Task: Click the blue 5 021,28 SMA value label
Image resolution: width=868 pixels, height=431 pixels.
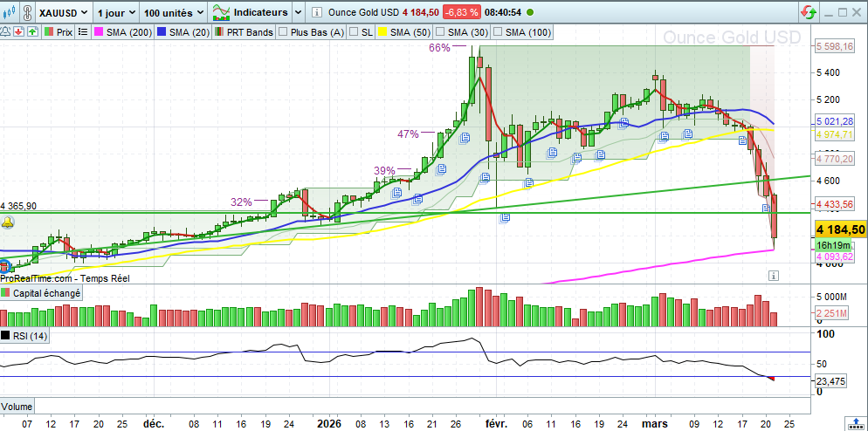Action: [834, 122]
